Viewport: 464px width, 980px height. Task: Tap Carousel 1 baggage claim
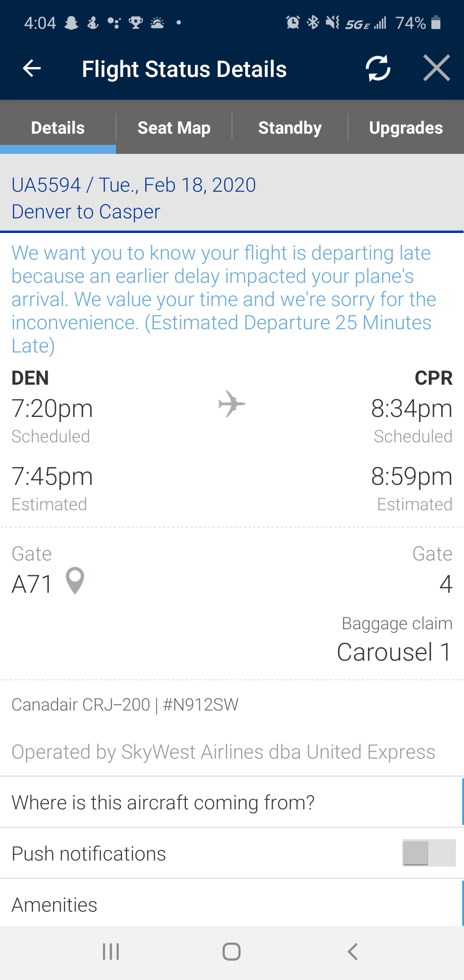[x=394, y=652]
